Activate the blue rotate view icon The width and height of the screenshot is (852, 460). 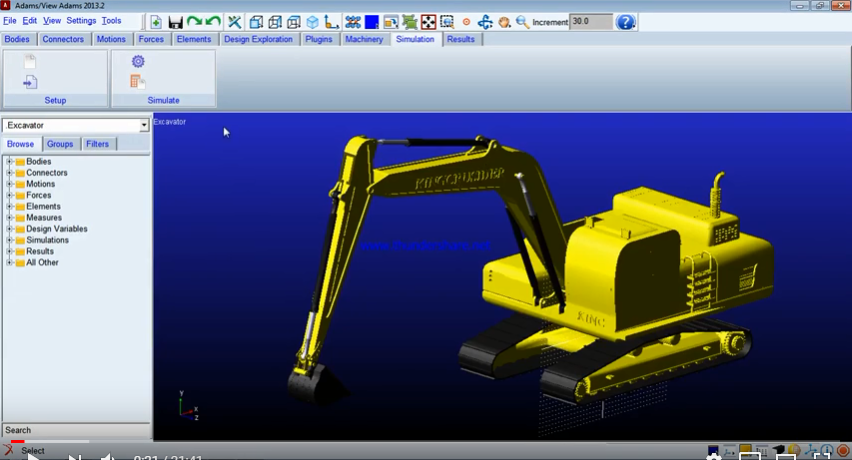(x=485, y=22)
